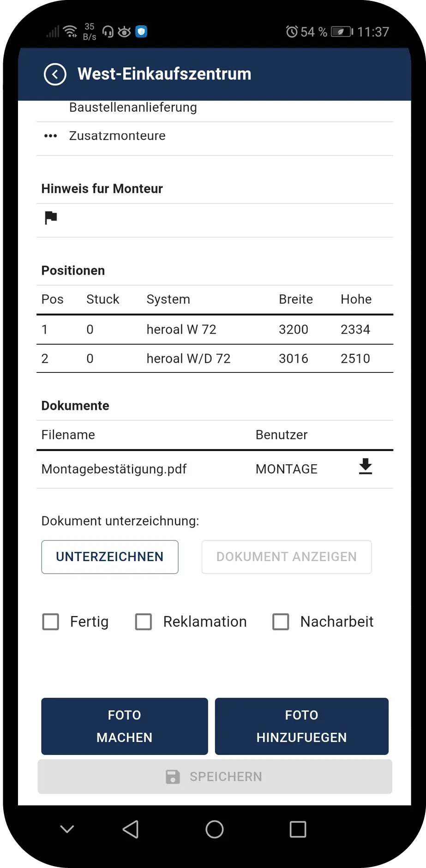Image resolution: width=426 pixels, height=868 pixels.
Task: Select position 1 heroal W 72 row
Action: pos(215,329)
